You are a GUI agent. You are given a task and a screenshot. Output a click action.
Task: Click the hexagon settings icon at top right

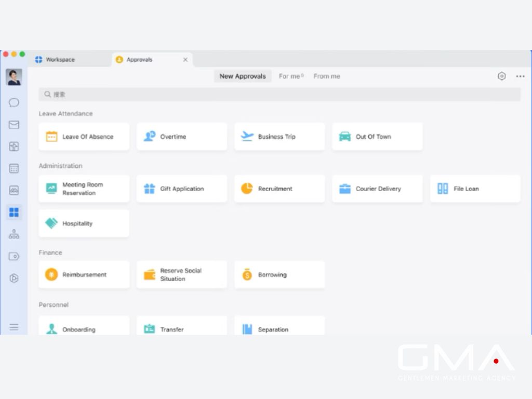501,76
